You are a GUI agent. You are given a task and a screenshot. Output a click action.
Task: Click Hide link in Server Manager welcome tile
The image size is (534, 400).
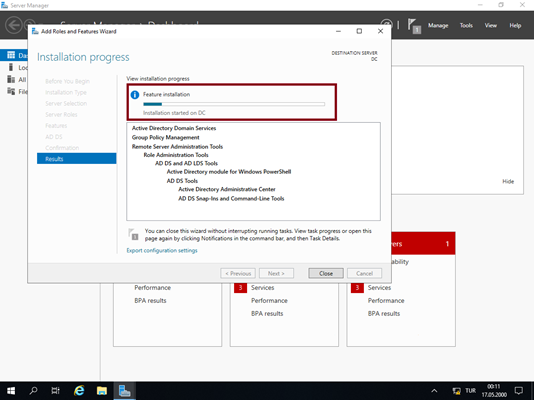coord(508,181)
